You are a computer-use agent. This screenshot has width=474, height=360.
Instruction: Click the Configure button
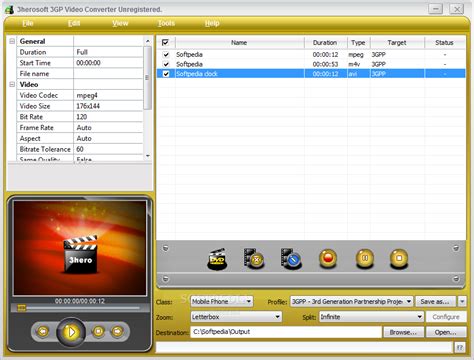pos(446,317)
